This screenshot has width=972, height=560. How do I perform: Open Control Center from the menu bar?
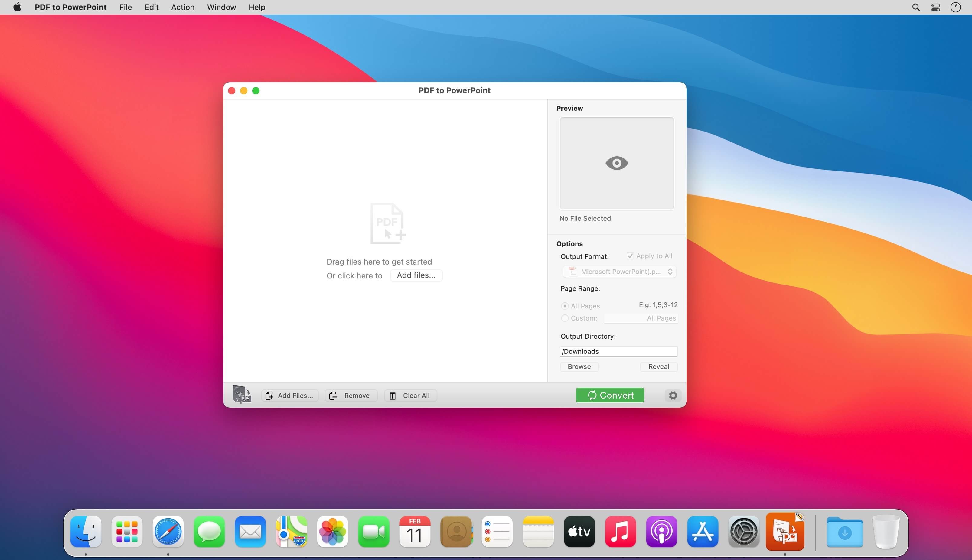tap(935, 7)
